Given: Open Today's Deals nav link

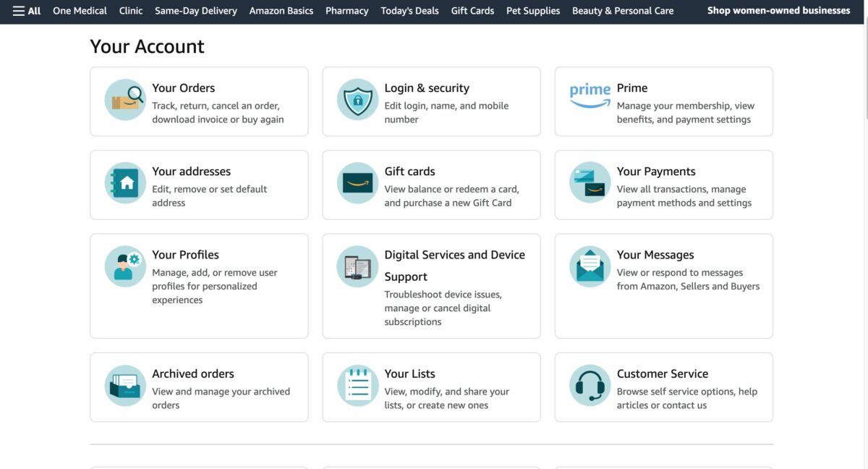Looking at the screenshot, I should click(410, 11).
